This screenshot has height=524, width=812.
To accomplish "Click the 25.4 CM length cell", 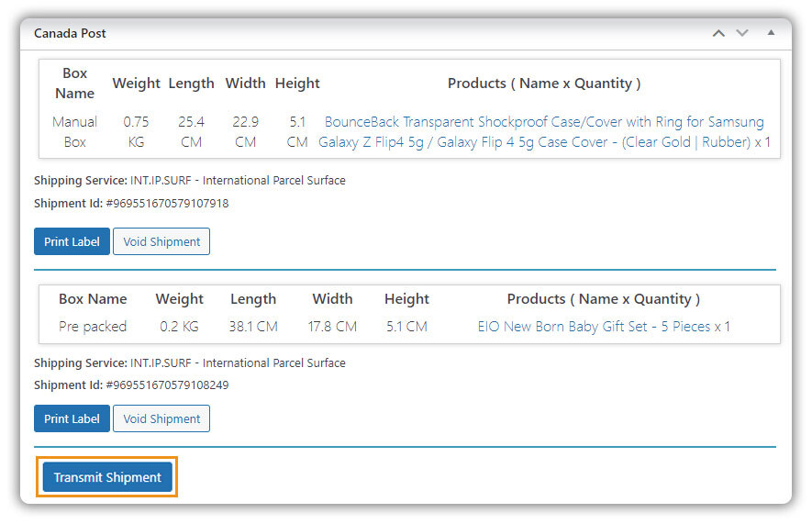I will point(191,131).
